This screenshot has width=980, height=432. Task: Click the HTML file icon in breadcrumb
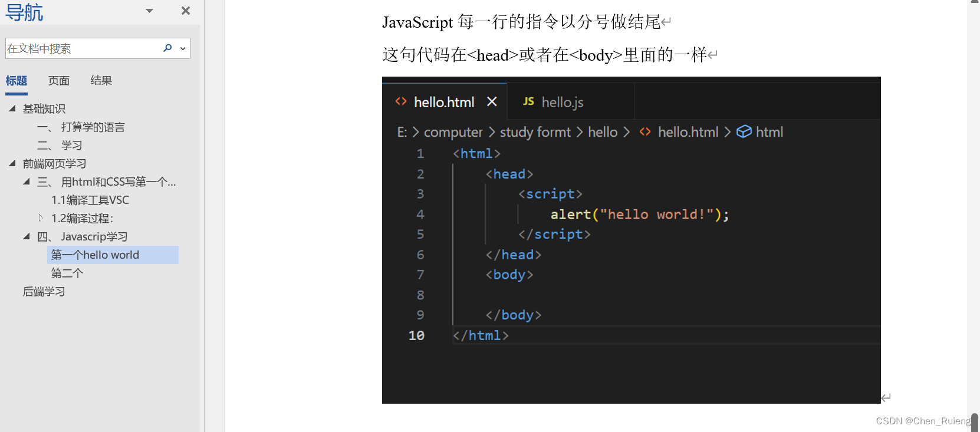point(645,131)
